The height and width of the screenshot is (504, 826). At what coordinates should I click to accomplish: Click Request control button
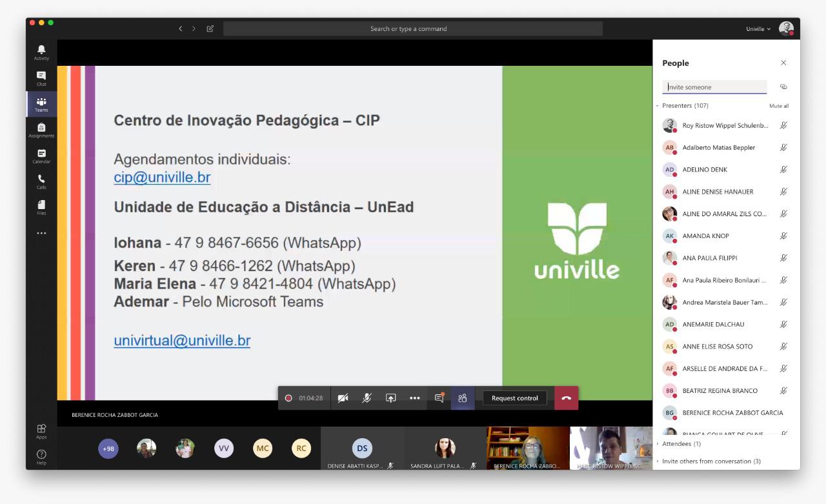click(x=515, y=398)
